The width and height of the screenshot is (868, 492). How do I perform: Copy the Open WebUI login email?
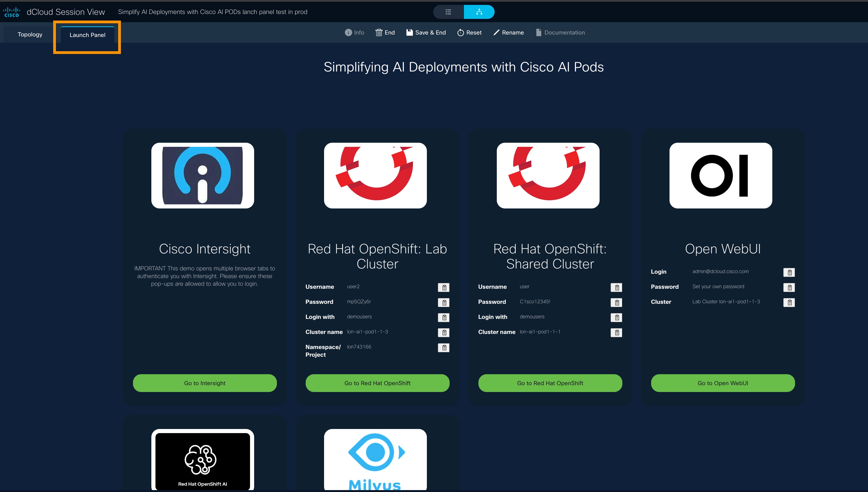pyautogui.click(x=789, y=272)
